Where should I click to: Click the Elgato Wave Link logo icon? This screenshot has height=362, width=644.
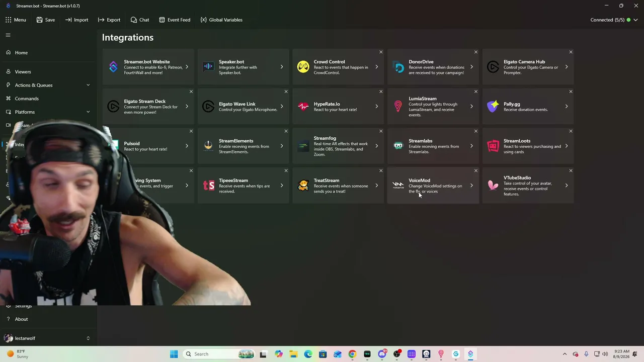(x=208, y=107)
